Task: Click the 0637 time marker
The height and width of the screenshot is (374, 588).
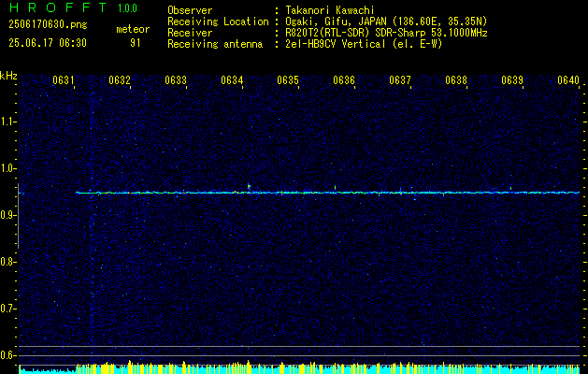Action: point(400,80)
